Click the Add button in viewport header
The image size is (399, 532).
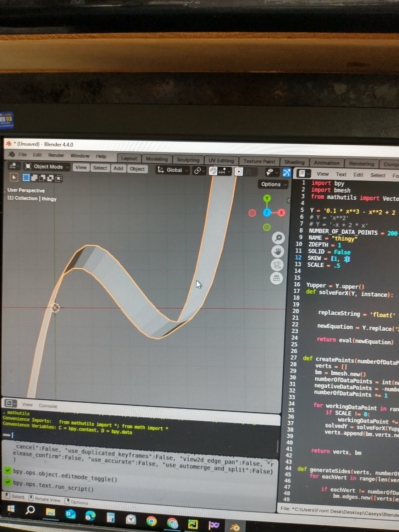coord(118,168)
